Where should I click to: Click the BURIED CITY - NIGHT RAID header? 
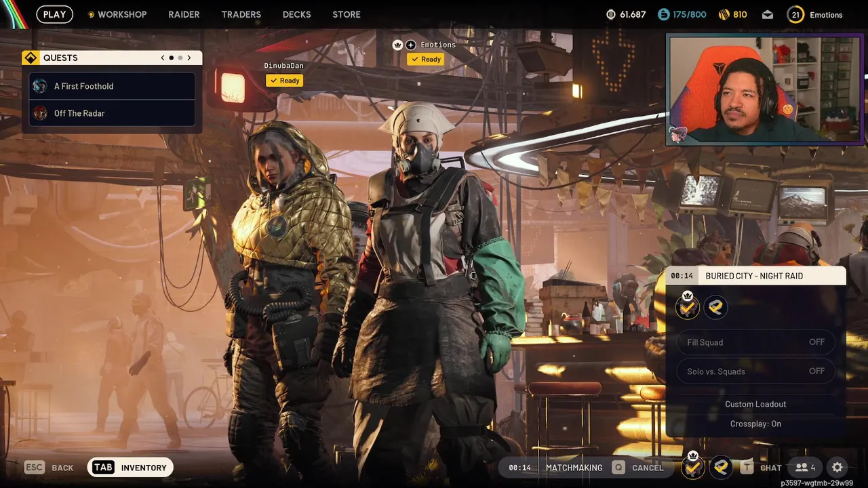pyautogui.click(x=754, y=276)
